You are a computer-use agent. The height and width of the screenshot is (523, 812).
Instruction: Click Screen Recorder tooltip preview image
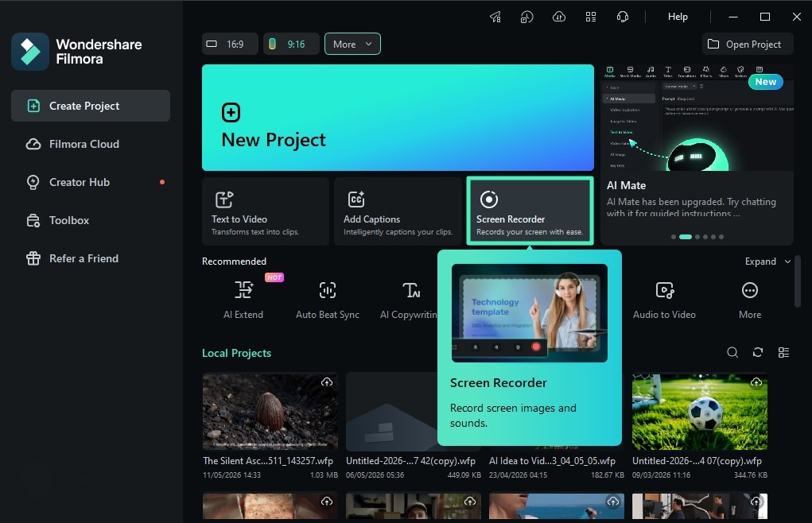click(529, 313)
